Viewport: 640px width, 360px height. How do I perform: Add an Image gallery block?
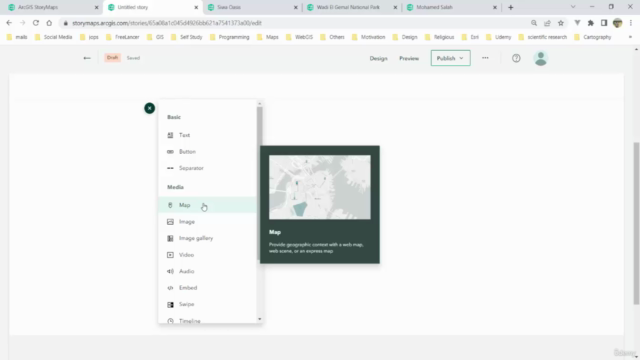207,238
